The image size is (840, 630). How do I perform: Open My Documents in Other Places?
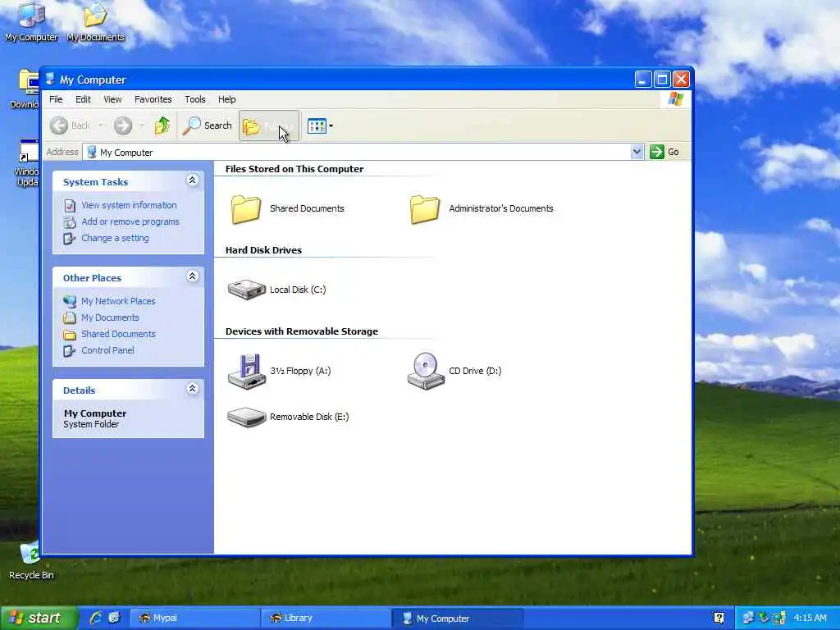point(110,317)
